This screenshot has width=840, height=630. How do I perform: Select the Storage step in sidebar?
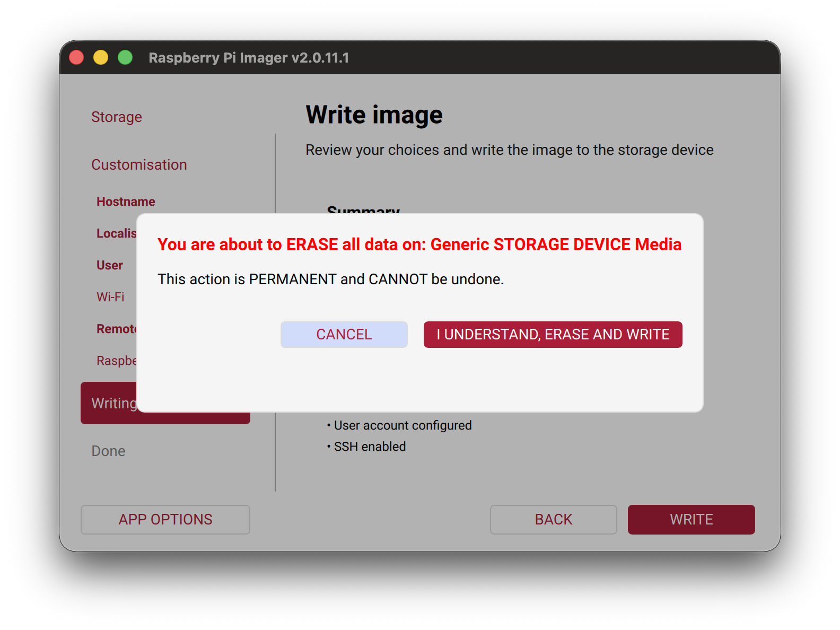(117, 117)
